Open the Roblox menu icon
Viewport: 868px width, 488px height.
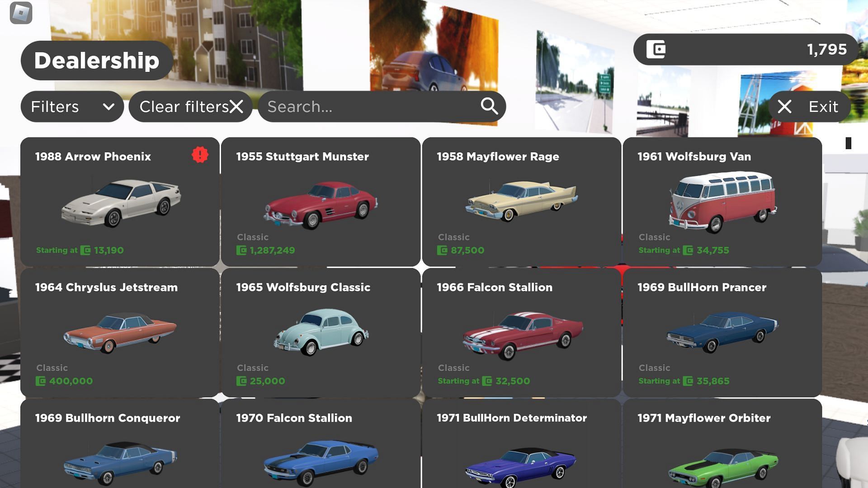(21, 13)
